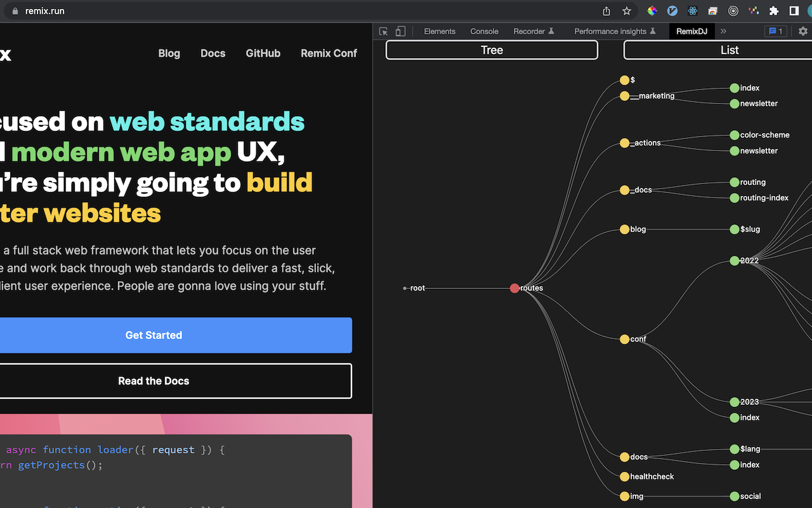This screenshot has width=812, height=508.
Task: Select the Tree view button
Action: [492, 50]
